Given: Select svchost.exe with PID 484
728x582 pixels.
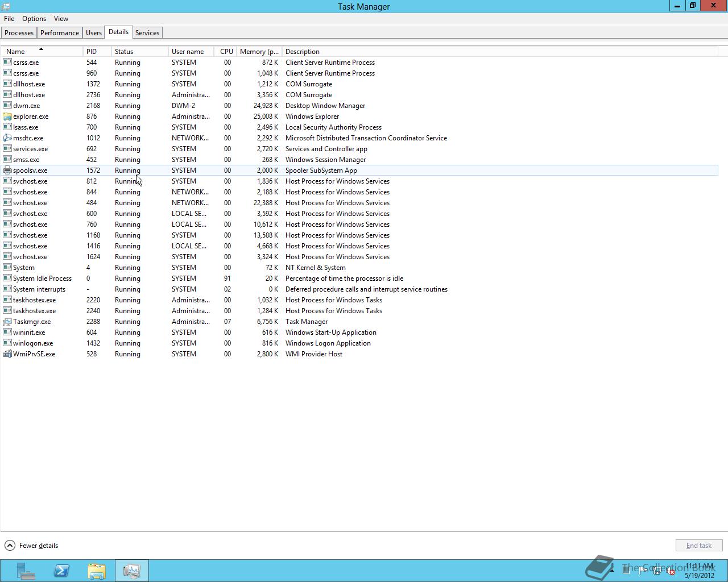Looking at the screenshot, I should [x=359, y=203].
